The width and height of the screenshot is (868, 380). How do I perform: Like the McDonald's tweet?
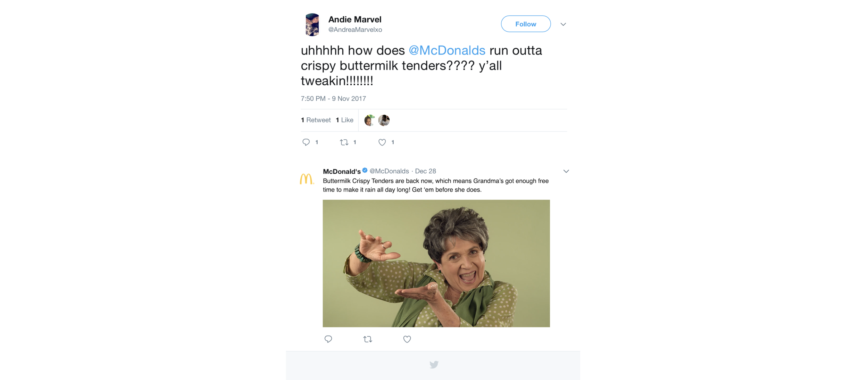coord(407,339)
